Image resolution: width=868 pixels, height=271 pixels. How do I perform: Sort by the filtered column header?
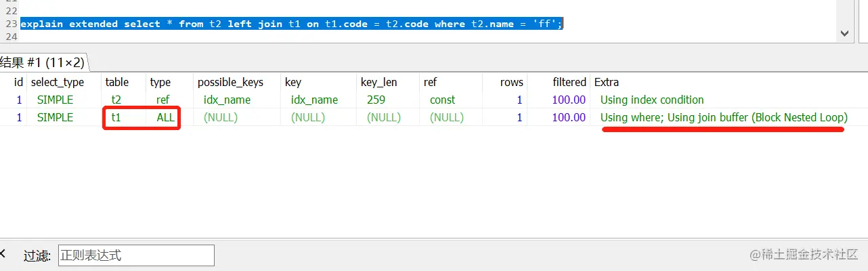tap(569, 82)
